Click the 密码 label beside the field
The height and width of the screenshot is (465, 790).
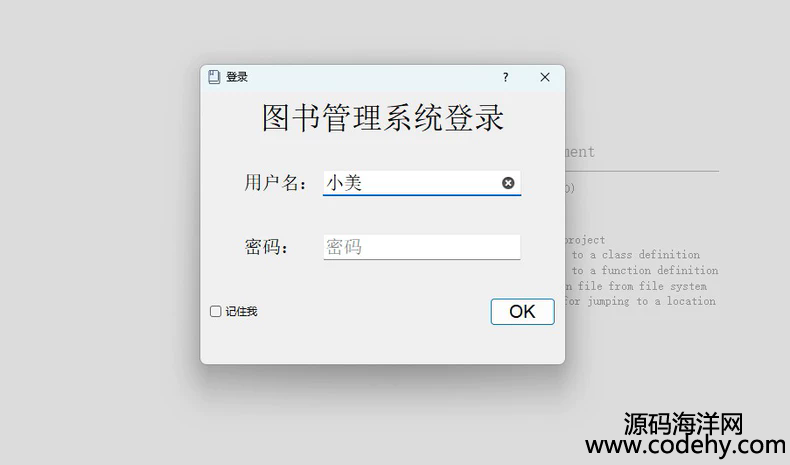[266, 247]
